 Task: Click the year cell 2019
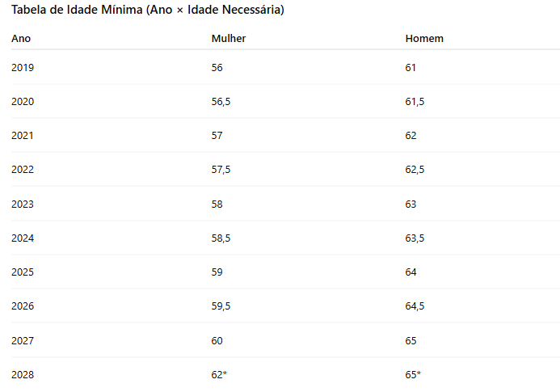(x=23, y=68)
